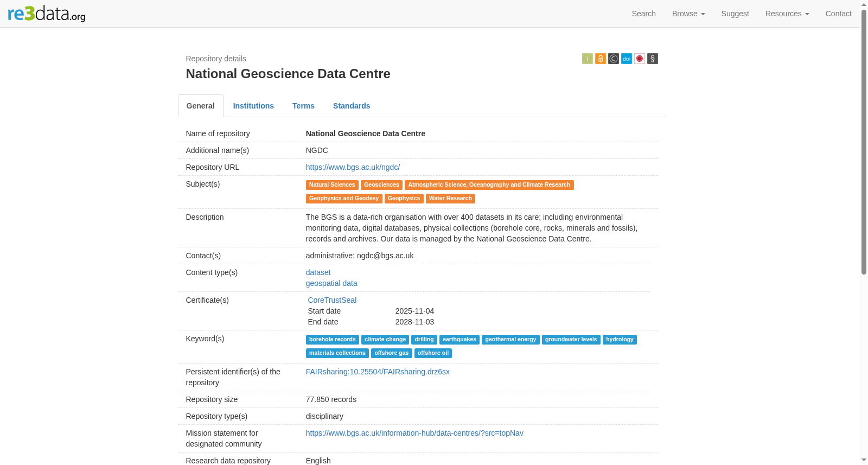868x465 pixels.
Task: Click the hydrology keyword tag
Action: click(x=620, y=340)
